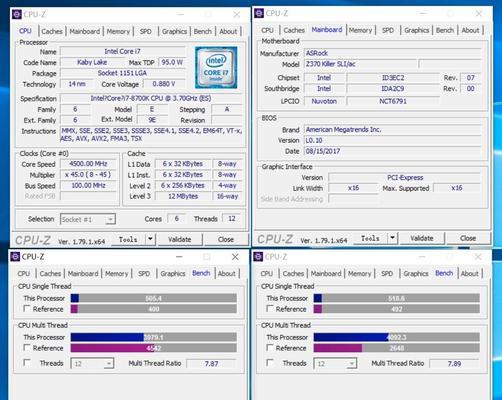Click the CPU-Z app icon in bottom-right window title bar
502x400 pixels.
coord(258,257)
